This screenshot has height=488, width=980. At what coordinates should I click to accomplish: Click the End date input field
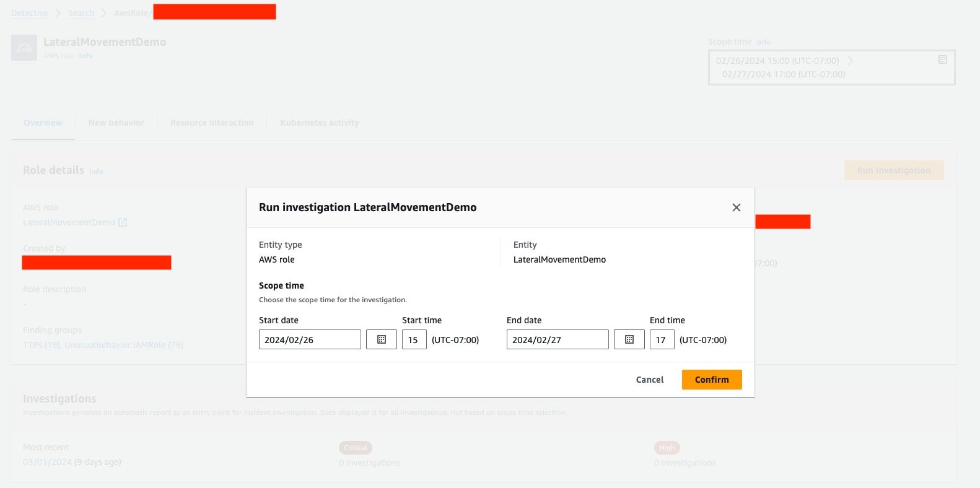tap(558, 339)
